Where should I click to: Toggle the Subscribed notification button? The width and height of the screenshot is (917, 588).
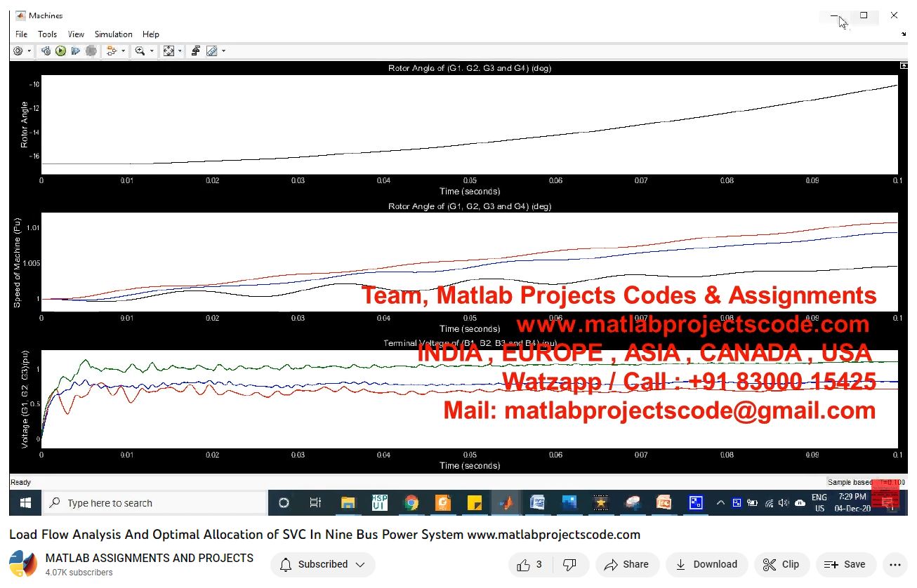pos(322,564)
